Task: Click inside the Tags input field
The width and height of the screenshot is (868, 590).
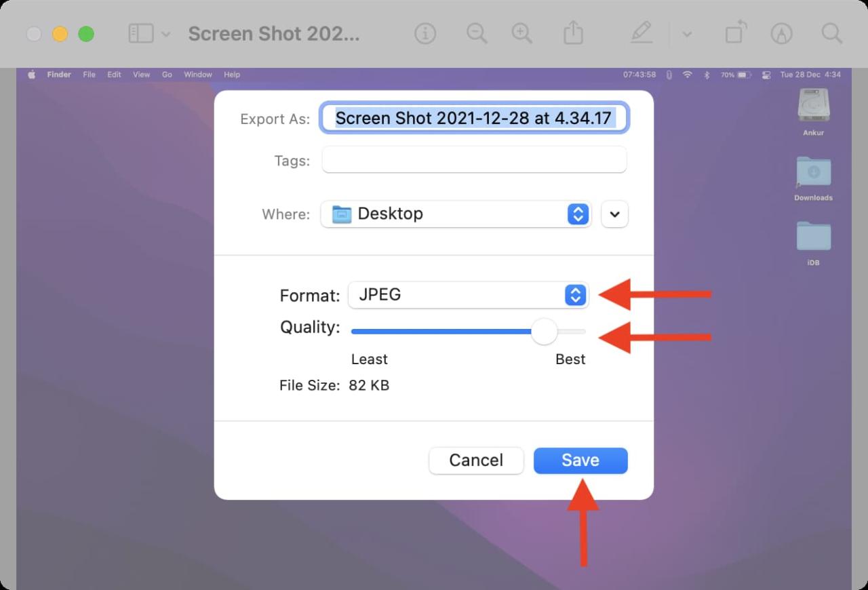Action: pos(474,160)
